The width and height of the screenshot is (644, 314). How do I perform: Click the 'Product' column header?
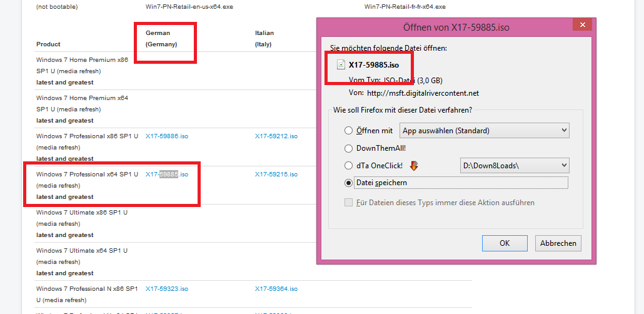point(48,44)
